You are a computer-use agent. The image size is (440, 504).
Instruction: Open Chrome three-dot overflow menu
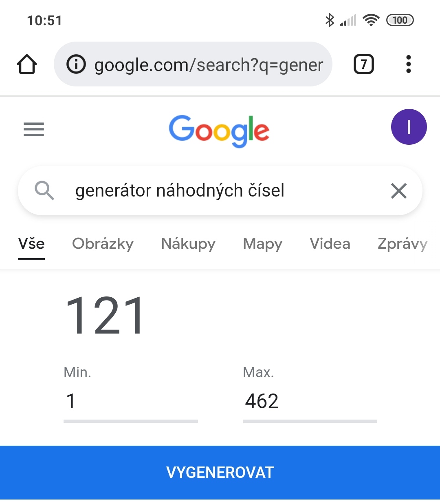point(408,64)
